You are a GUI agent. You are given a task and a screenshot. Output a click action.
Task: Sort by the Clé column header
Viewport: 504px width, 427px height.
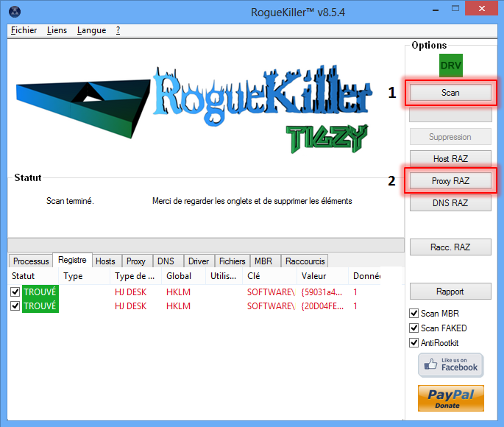point(270,276)
